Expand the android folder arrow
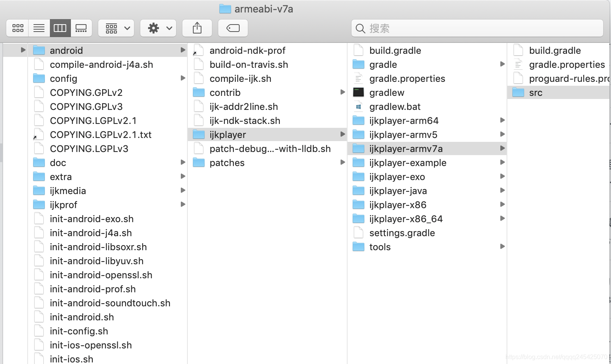The height and width of the screenshot is (364, 611). click(183, 50)
